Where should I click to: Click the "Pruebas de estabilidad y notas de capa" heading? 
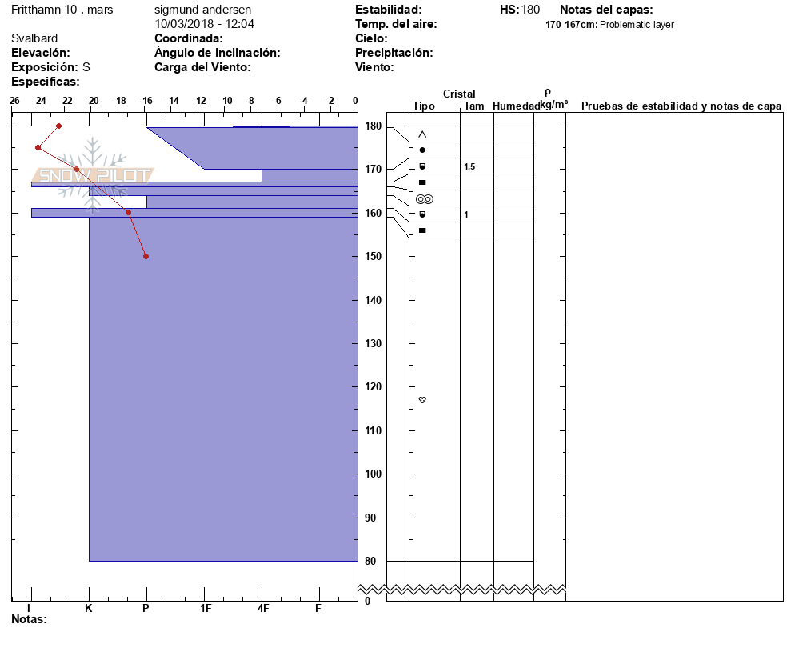[x=681, y=106]
